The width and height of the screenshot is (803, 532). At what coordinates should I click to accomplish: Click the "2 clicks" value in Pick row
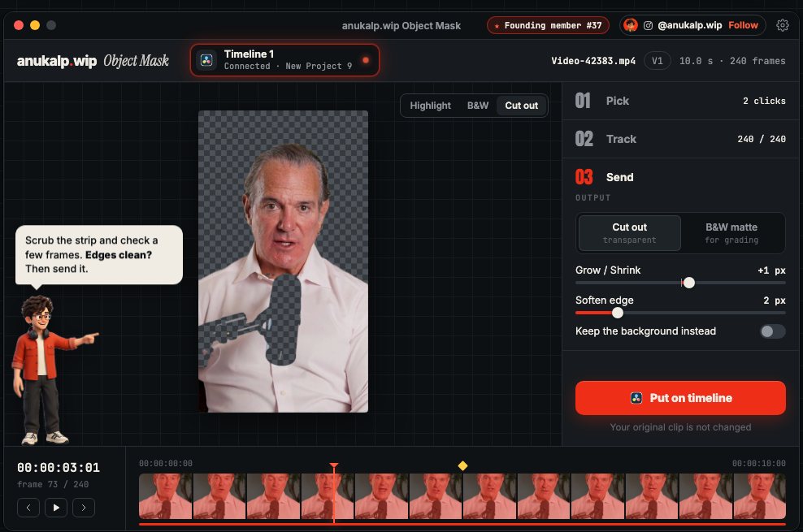[764, 101]
